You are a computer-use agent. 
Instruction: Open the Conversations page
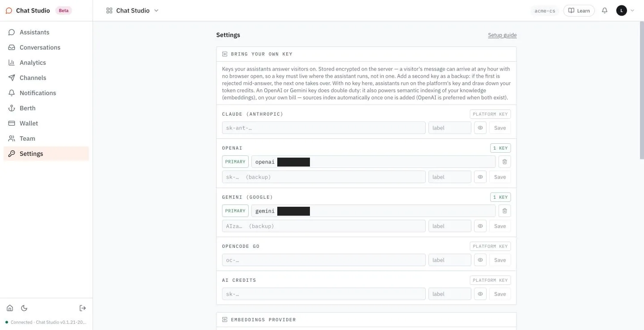tap(47, 47)
